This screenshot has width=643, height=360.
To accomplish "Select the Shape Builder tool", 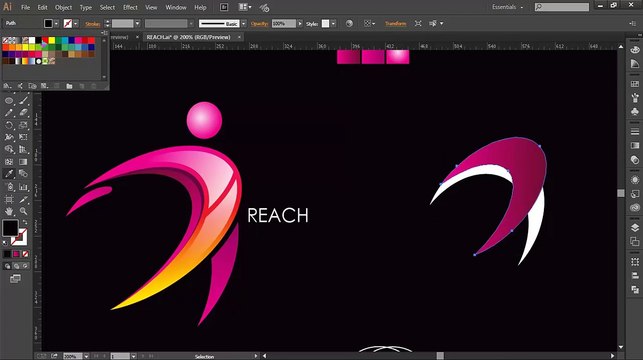I will pos(9,150).
